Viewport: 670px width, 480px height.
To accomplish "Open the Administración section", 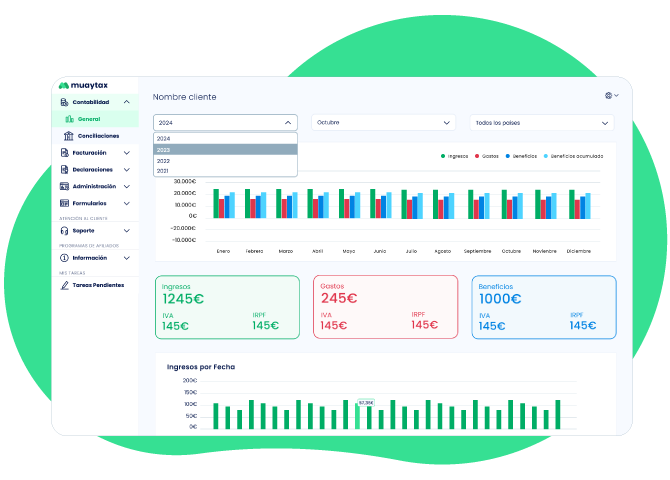I will [x=94, y=187].
